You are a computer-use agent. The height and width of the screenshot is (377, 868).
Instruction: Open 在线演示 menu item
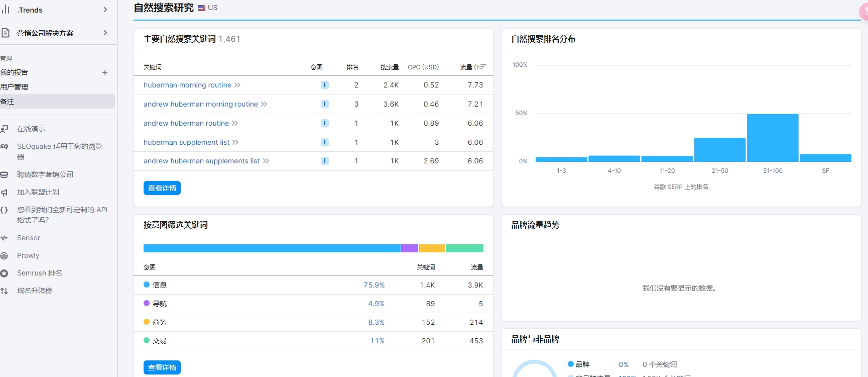31,129
